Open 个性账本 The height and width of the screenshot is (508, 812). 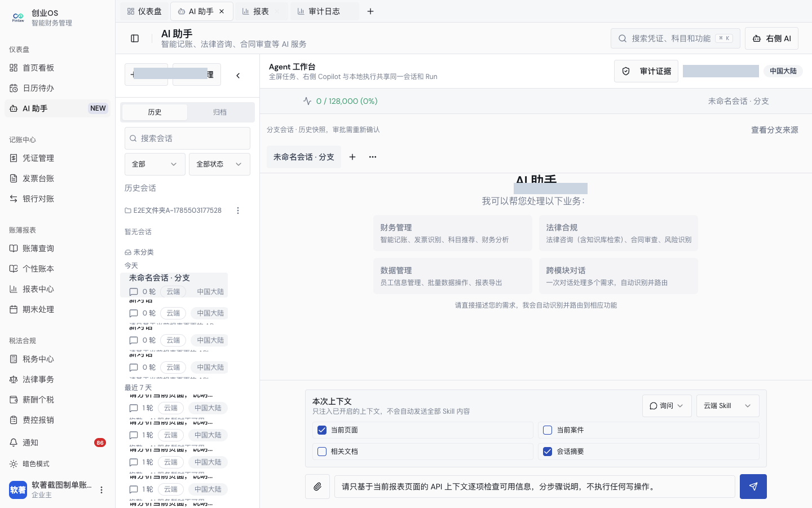point(58,269)
